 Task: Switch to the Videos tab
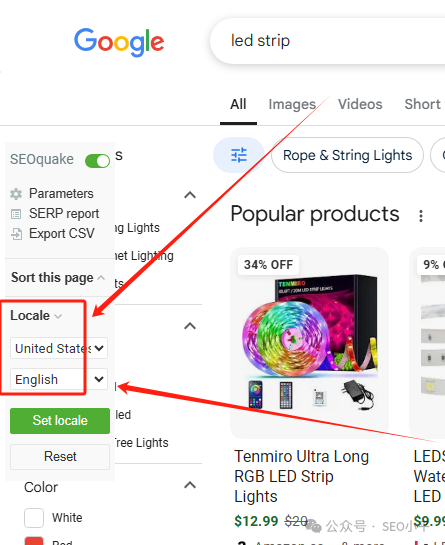(x=360, y=104)
